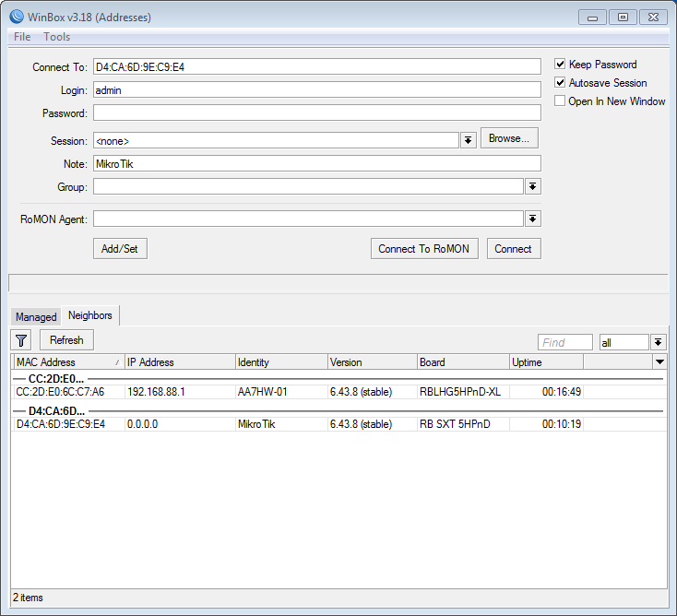
Task: Open the neighbors filter funnel icon
Action: (20, 340)
